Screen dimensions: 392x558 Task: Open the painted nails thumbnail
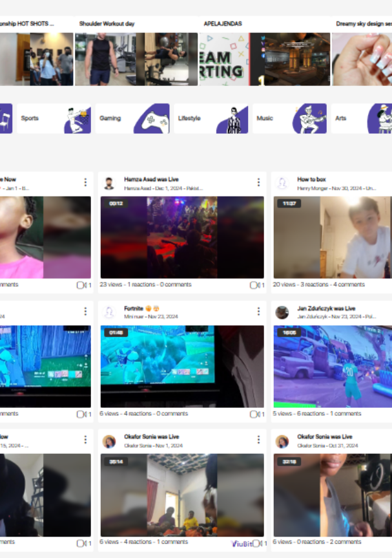tap(362, 59)
